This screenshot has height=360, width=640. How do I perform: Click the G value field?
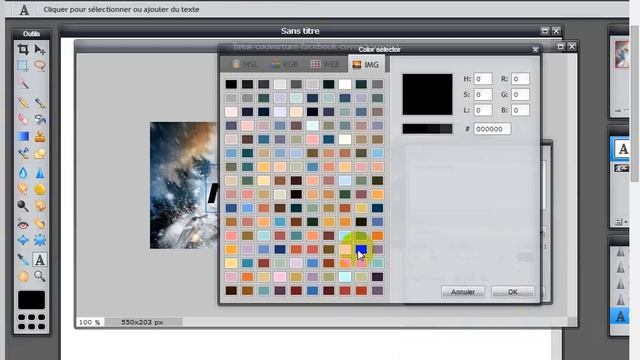pos(520,95)
